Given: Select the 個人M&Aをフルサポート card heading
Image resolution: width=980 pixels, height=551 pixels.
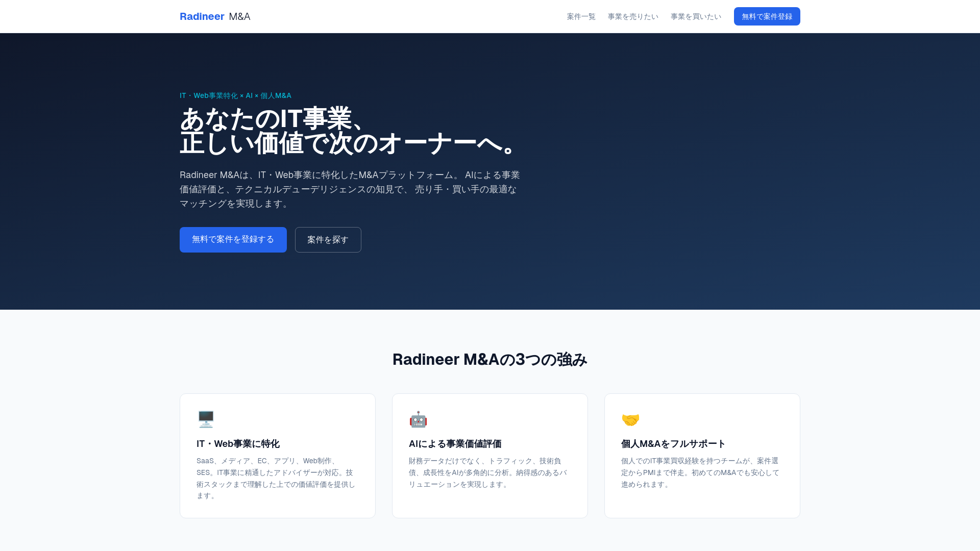Looking at the screenshot, I should (673, 444).
